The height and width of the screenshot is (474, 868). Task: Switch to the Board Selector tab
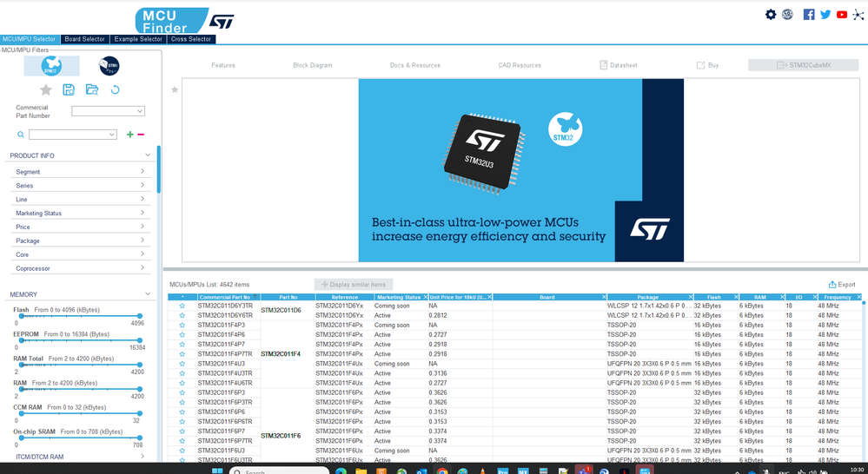84,39
